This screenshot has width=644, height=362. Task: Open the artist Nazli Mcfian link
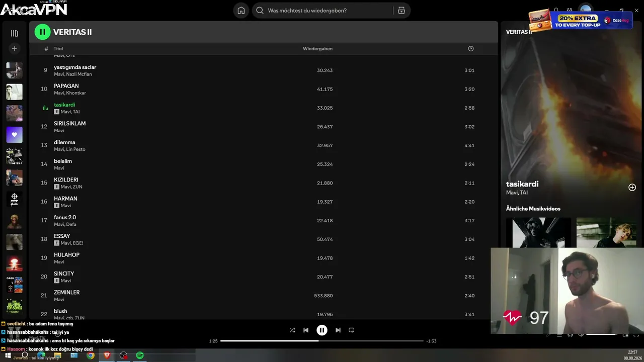point(79,74)
